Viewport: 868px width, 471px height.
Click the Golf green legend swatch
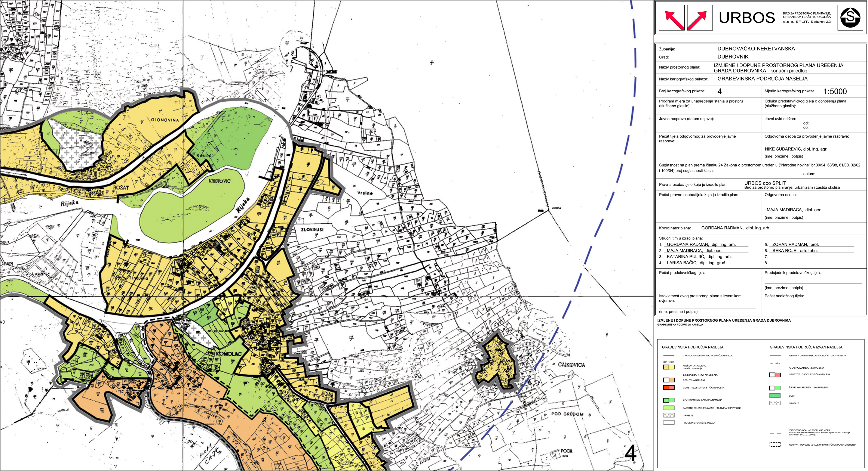pyautogui.click(x=775, y=396)
